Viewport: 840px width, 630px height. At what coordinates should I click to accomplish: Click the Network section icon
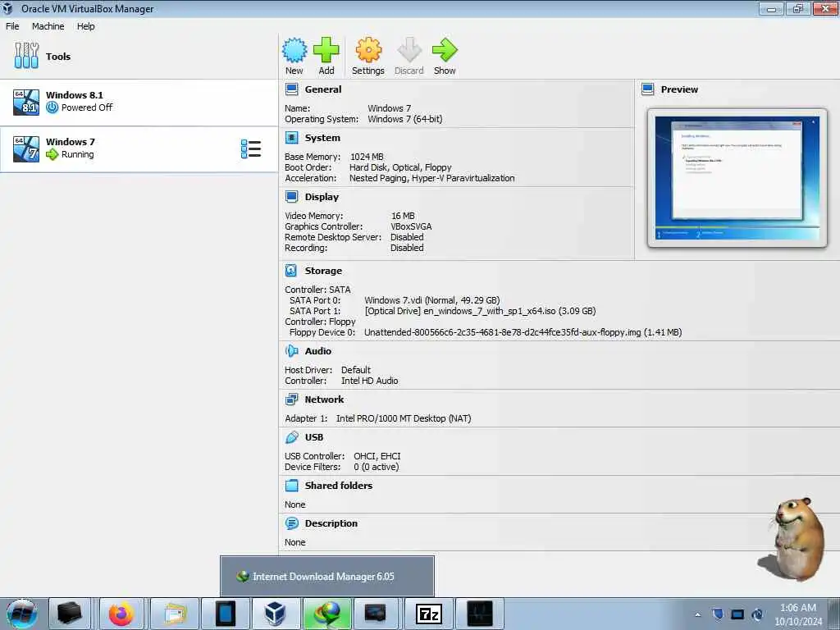pos(292,399)
